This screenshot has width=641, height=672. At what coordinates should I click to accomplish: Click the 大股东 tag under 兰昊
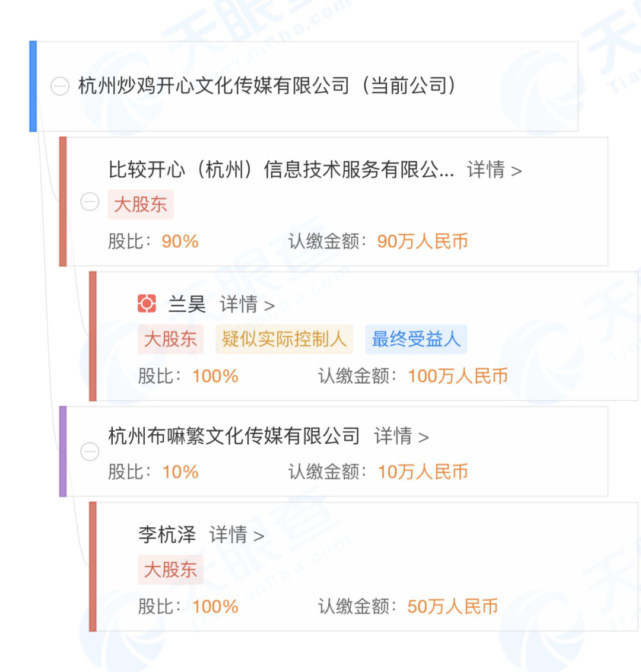click(170, 339)
